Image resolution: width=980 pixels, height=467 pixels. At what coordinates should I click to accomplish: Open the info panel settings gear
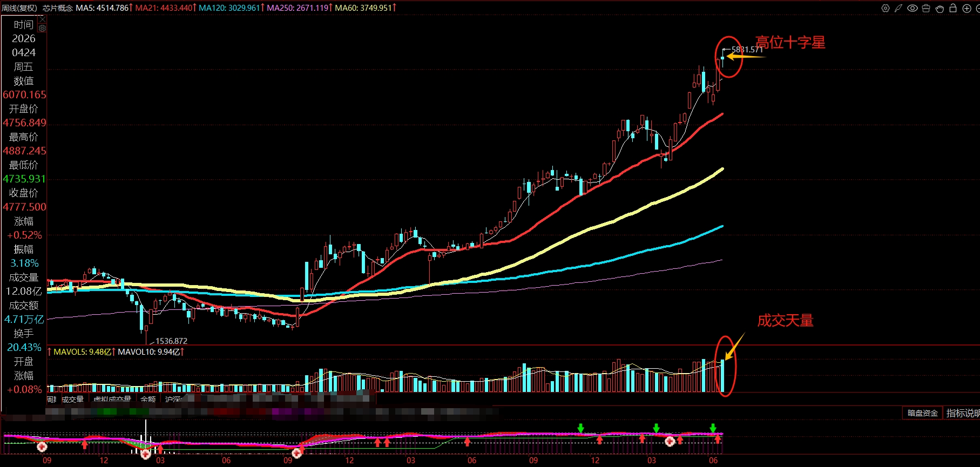pos(42,28)
